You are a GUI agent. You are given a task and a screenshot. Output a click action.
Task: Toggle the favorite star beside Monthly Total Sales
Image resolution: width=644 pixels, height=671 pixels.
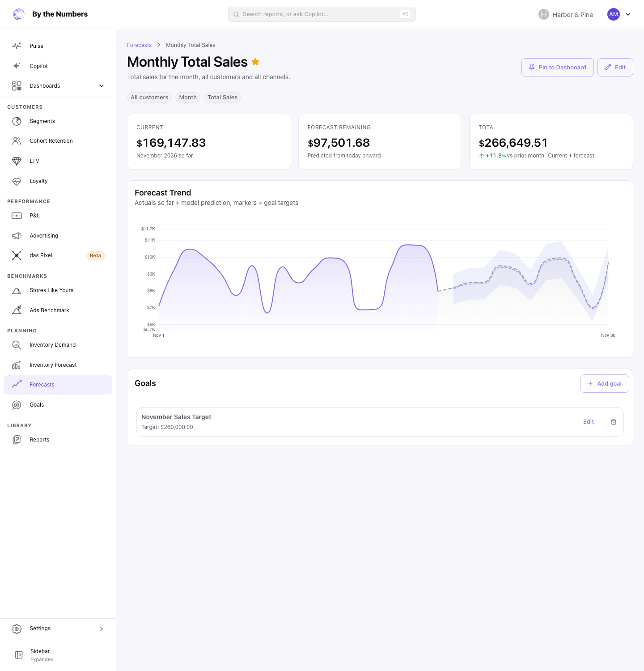[x=255, y=62]
